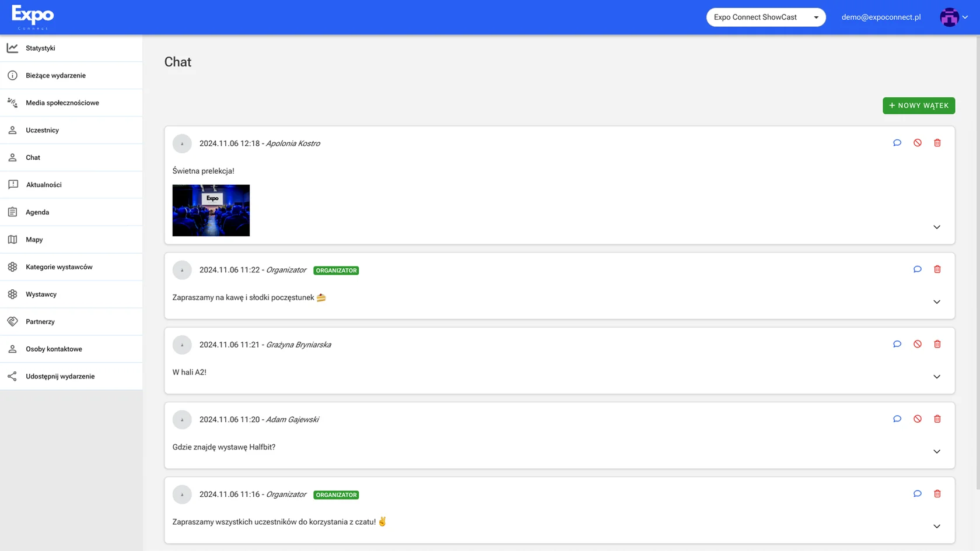Image resolution: width=980 pixels, height=551 pixels.
Task: Block user Apolonia Kostro
Action: click(918, 143)
